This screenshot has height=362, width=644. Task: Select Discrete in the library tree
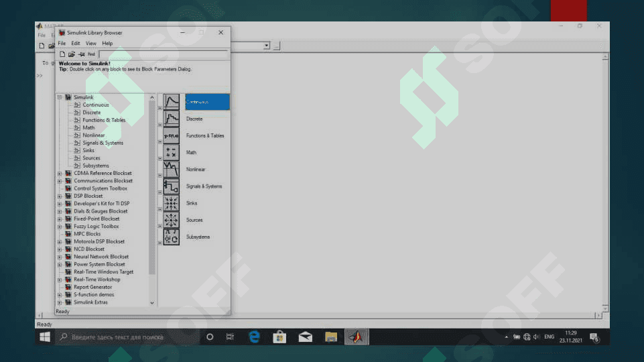[x=91, y=113]
